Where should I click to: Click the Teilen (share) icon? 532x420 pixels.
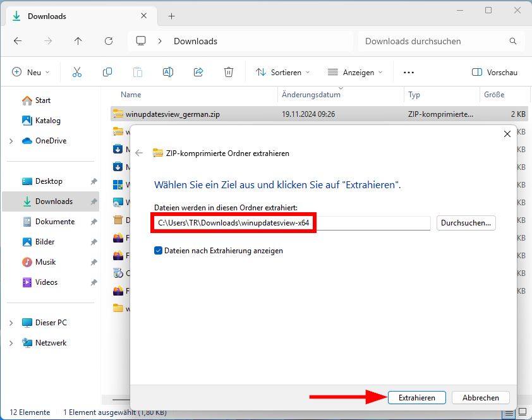(x=198, y=72)
